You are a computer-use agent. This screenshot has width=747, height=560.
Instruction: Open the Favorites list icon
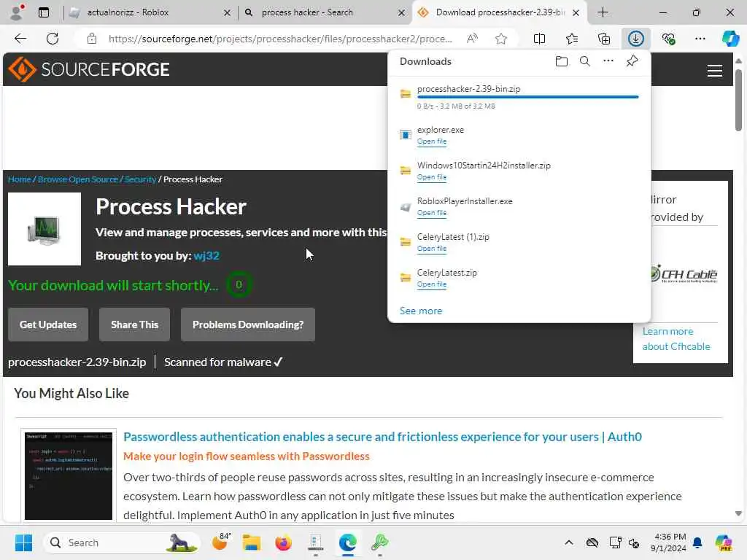pos(572,39)
